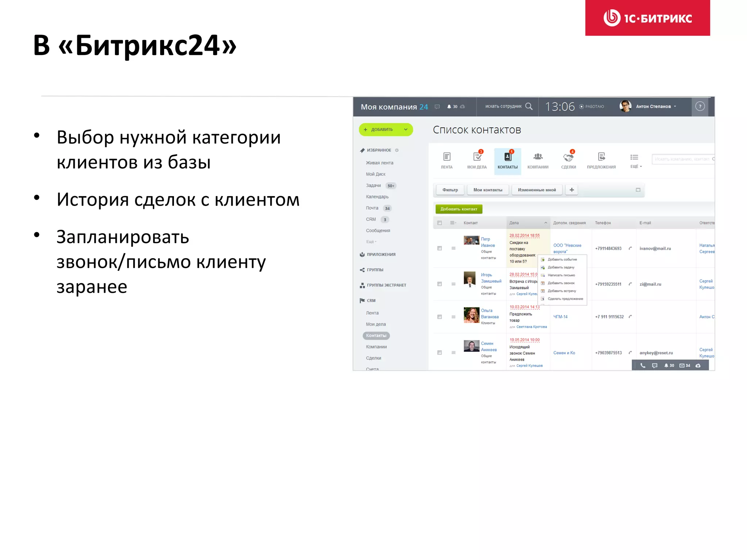This screenshot has width=747, height=560.
Task: Check the Петр Иванов row checkbox
Action: [x=440, y=248]
